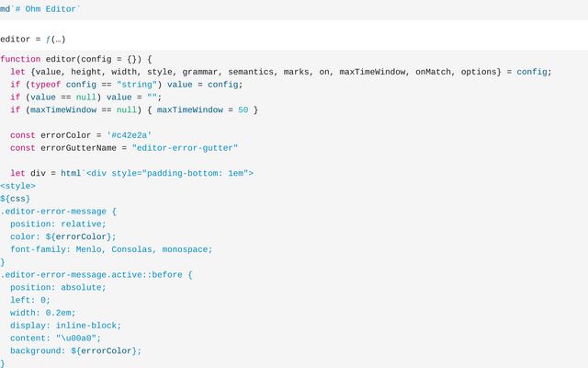This screenshot has width=588, height=368.
Task: Click the <style> tag line
Action: tap(17, 186)
